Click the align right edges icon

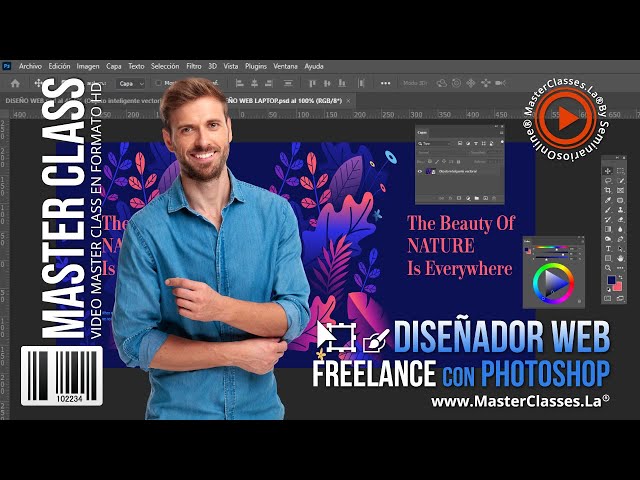coord(268,83)
